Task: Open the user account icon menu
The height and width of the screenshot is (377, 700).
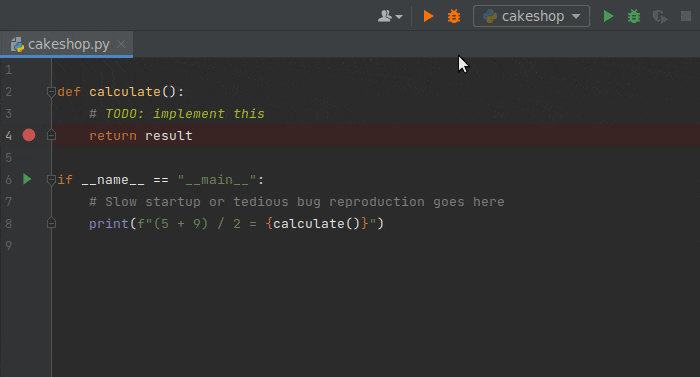Action: click(x=390, y=17)
